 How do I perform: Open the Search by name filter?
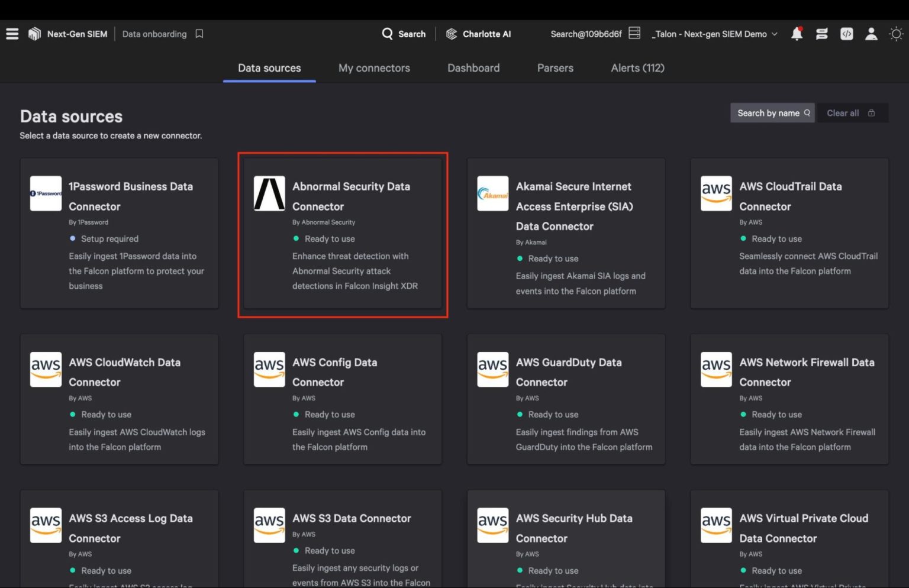coord(772,112)
